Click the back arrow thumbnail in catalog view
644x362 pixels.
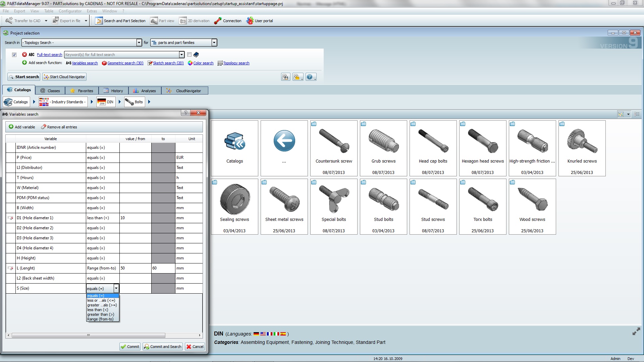(x=284, y=141)
